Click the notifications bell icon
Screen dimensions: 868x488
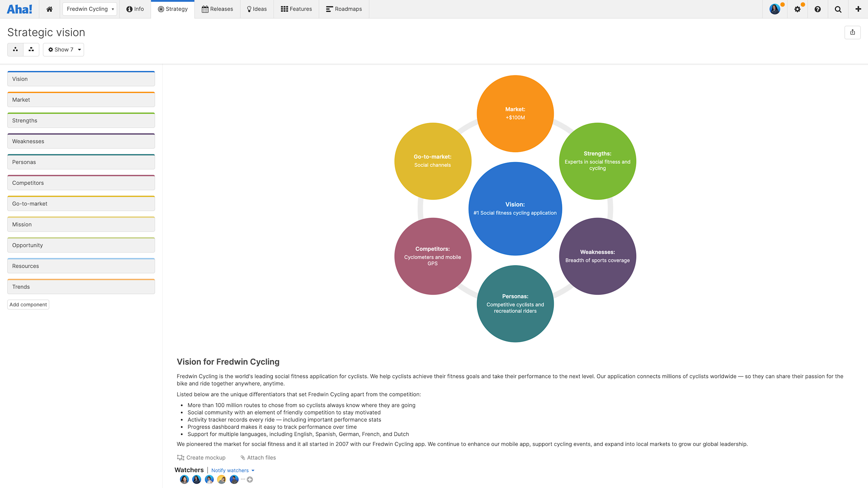click(x=797, y=9)
